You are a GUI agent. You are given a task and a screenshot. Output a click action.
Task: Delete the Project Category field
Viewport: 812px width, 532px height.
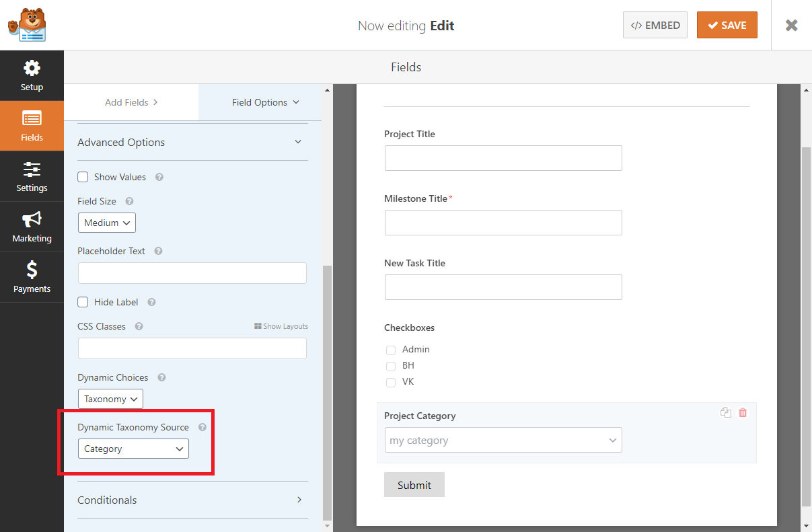coord(743,412)
